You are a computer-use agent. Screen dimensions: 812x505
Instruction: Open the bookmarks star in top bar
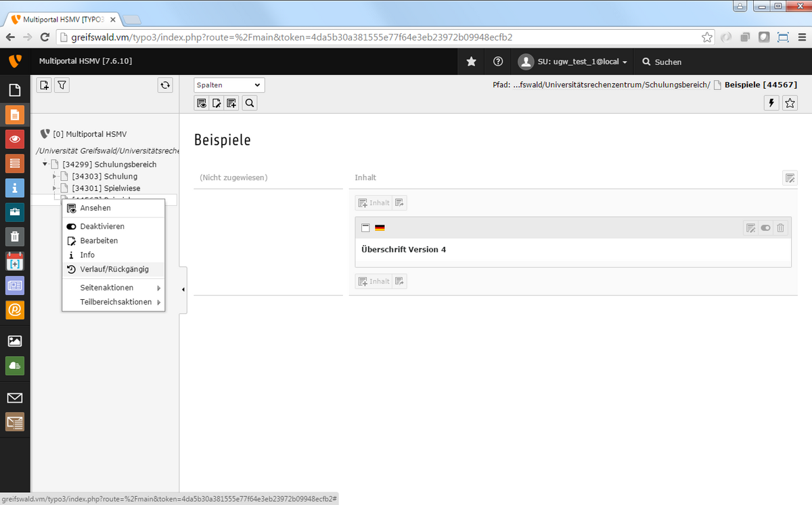[x=472, y=62]
